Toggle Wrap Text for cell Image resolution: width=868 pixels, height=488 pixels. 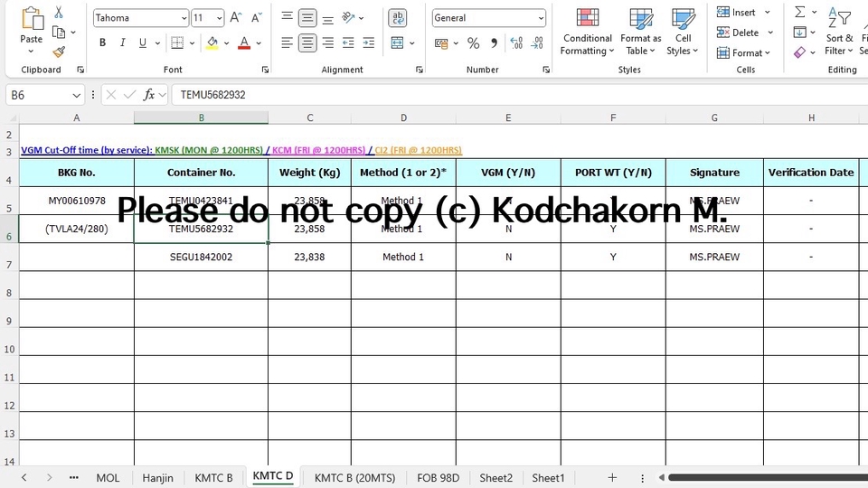tap(398, 18)
